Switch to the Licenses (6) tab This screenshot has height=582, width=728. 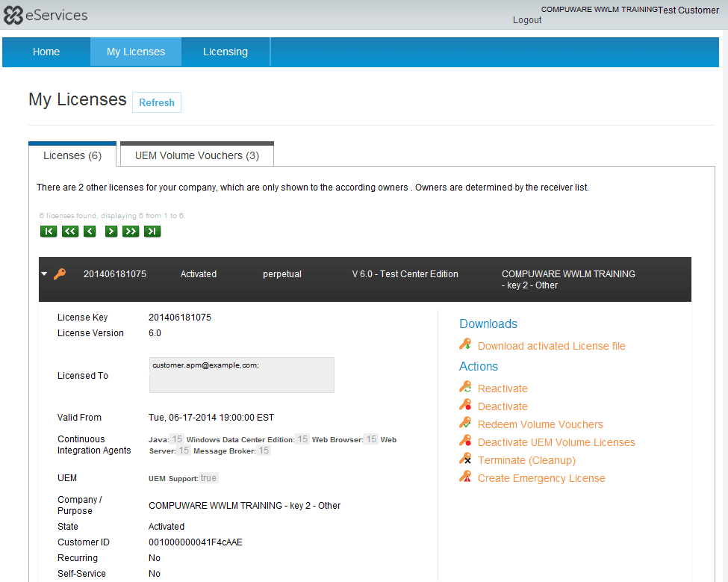tap(72, 155)
